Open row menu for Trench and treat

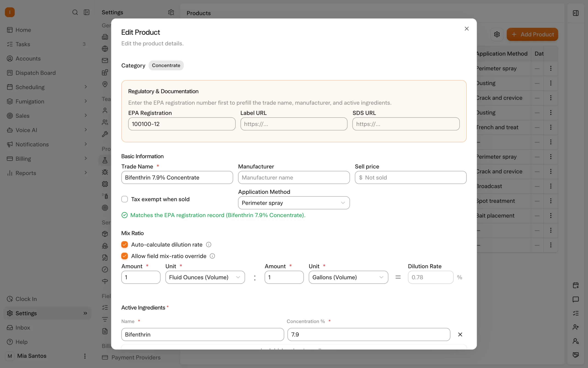click(x=551, y=127)
